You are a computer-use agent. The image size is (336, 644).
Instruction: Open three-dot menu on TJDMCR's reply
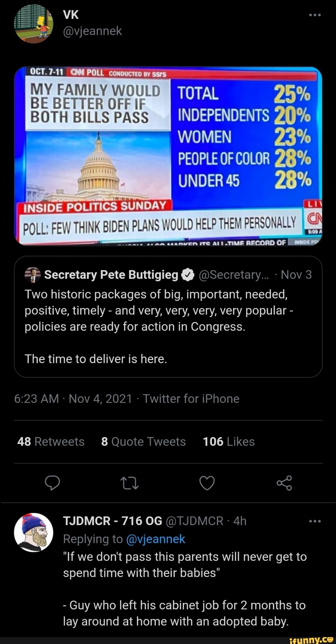(x=315, y=521)
